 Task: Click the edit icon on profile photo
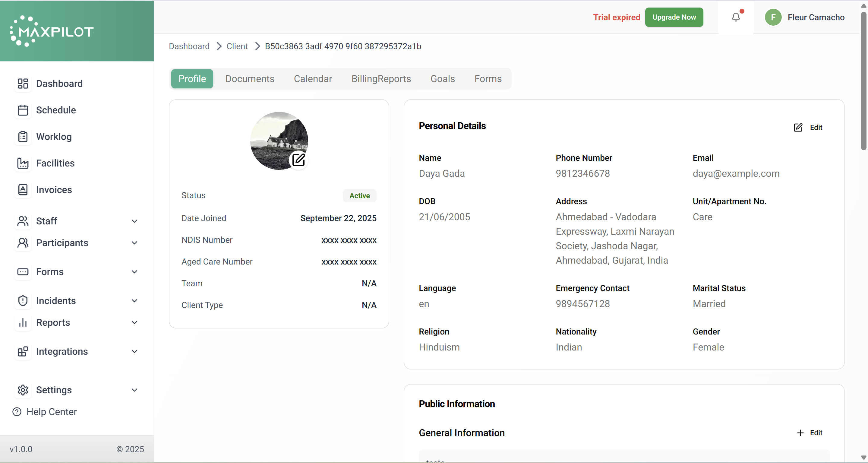pyautogui.click(x=298, y=160)
